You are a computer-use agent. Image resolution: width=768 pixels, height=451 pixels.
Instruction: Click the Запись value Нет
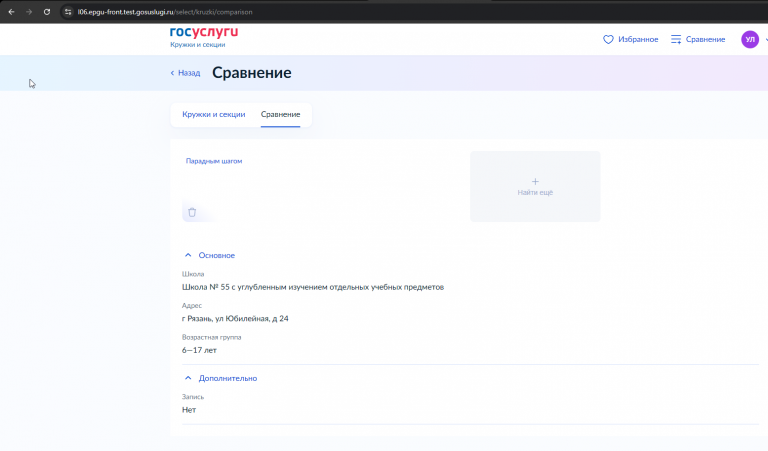tap(189, 410)
